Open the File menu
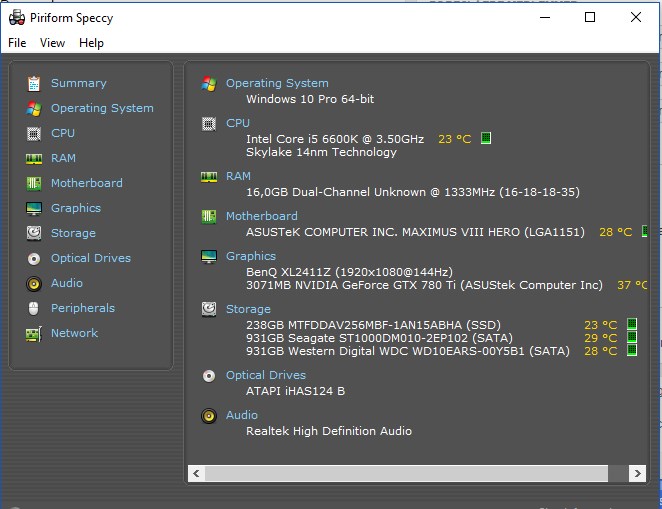The image size is (662, 509). (17, 43)
